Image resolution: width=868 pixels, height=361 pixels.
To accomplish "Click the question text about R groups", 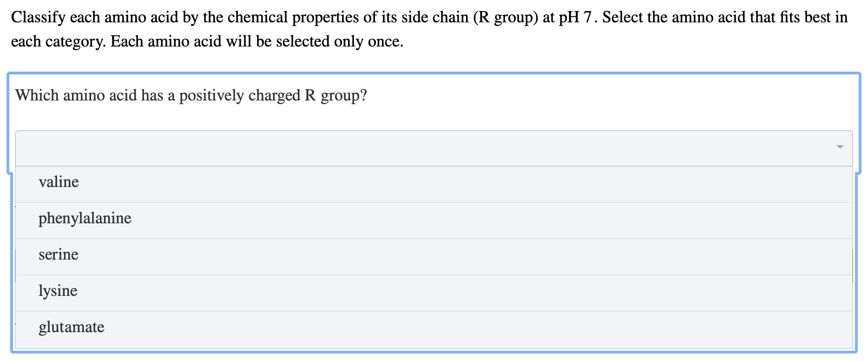I will [x=190, y=95].
